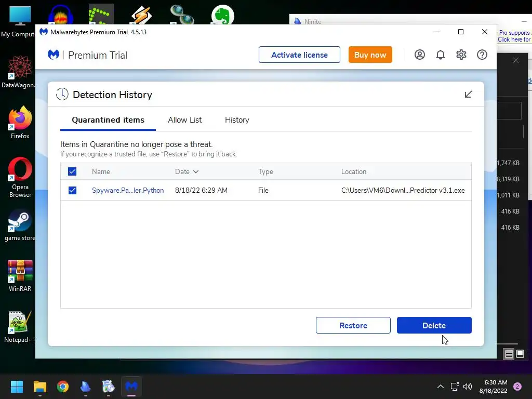The height and width of the screenshot is (399, 532).
Task: Open the Malwarebytes help question mark
Action: 482,55
